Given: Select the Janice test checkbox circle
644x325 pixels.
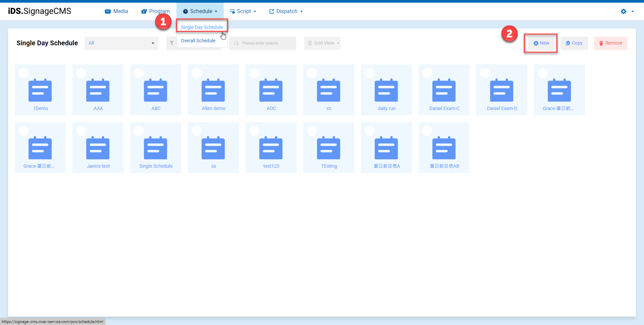Looking at the screenshot, I should click(x=81, y=131).
